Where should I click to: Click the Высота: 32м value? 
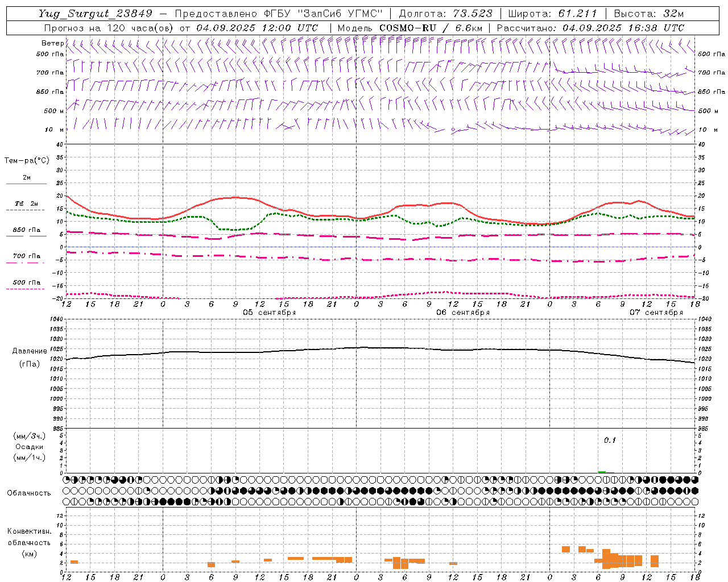point(648,14)
